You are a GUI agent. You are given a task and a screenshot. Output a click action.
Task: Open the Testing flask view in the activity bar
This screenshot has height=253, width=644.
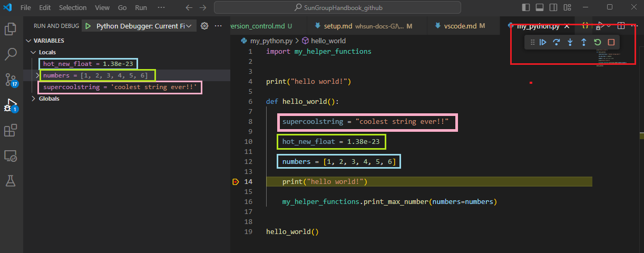[11, 181]
